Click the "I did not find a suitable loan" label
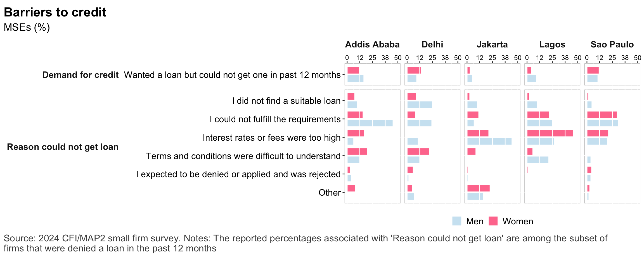The width and height of the screenshot is (644, 257). (286, 101)
